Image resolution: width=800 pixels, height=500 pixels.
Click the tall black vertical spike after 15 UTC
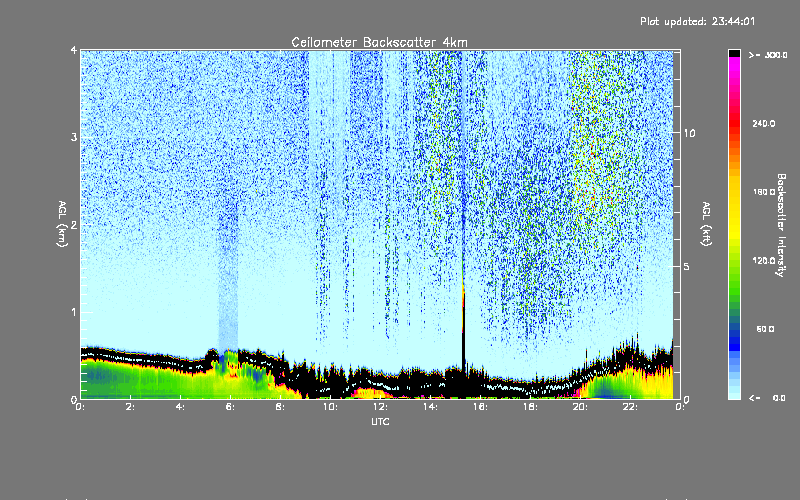[x=464, y=337]
